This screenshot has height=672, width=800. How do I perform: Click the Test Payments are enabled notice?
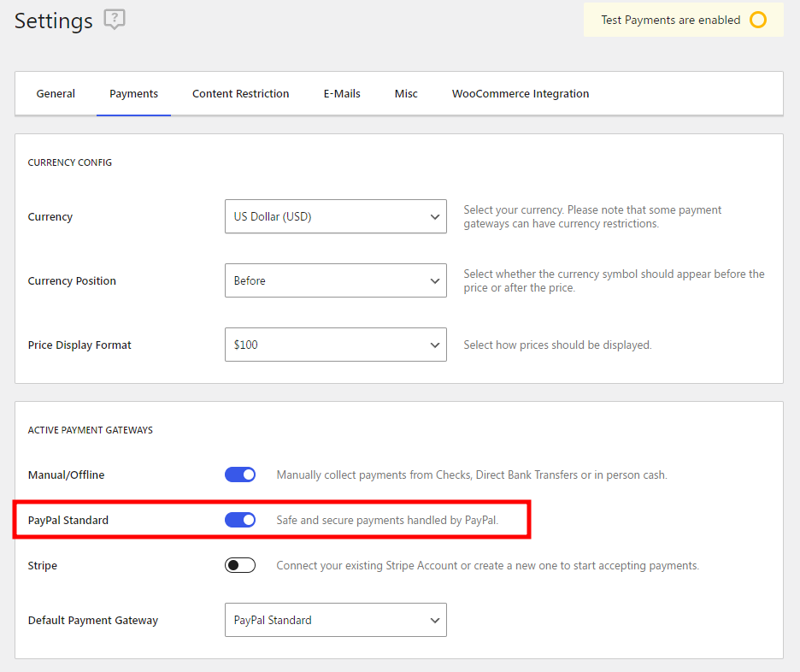(683, 20)
